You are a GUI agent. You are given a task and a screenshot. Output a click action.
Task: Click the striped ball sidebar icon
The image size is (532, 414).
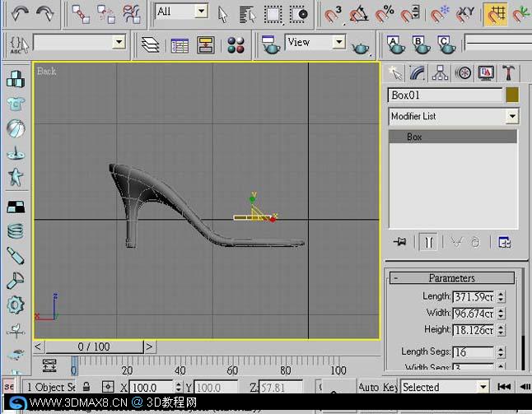click(x=16, y=128)
